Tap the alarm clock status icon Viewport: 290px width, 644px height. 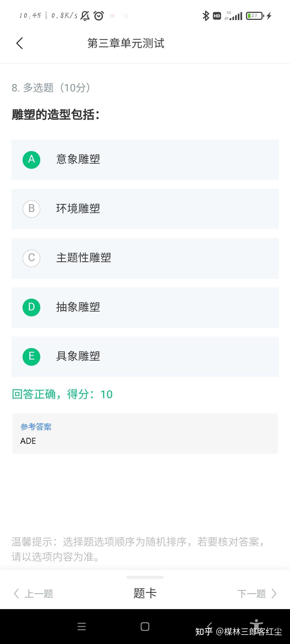tap(99, 16)
